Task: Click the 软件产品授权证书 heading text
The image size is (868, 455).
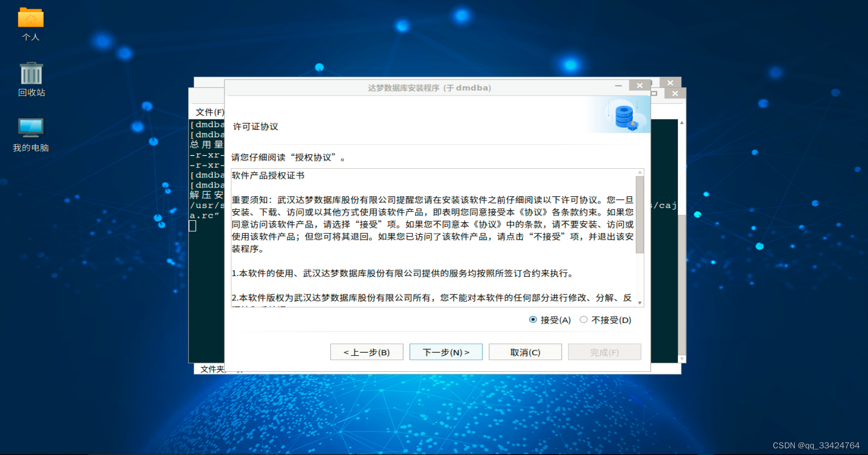Action: pos(268,175)
